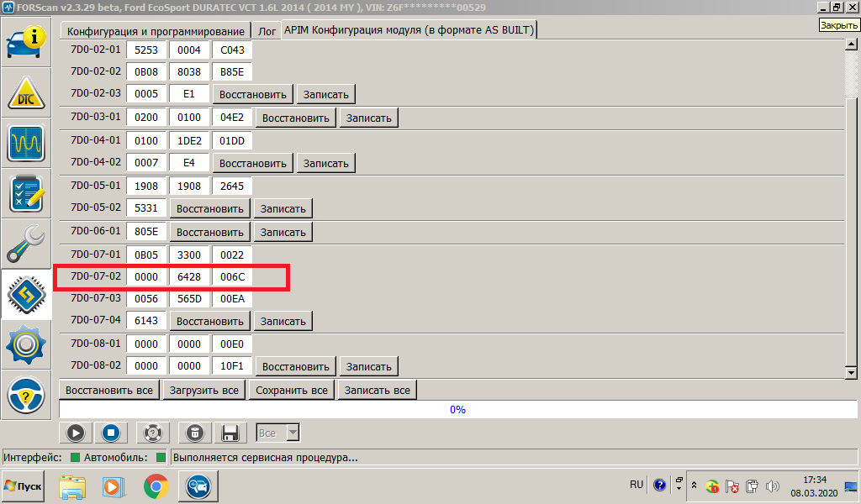Click the 'Сохранить все' button

click(x=292, y=391)
